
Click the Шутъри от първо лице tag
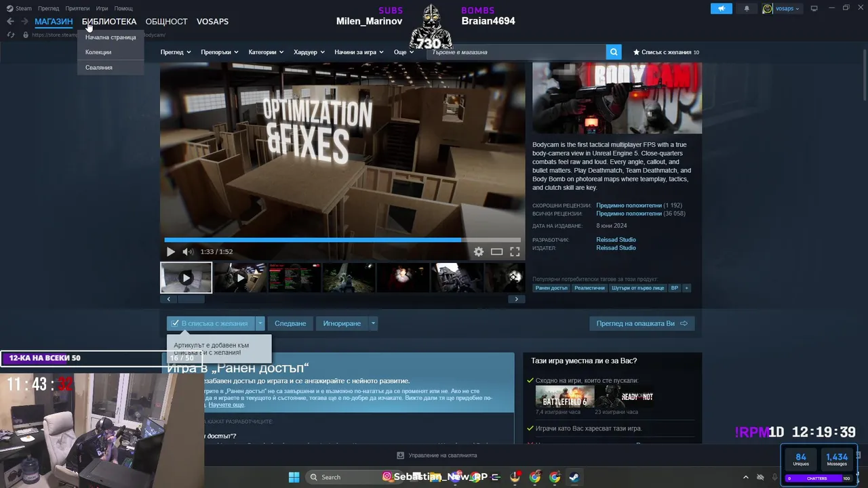click(x=638, y=288)
